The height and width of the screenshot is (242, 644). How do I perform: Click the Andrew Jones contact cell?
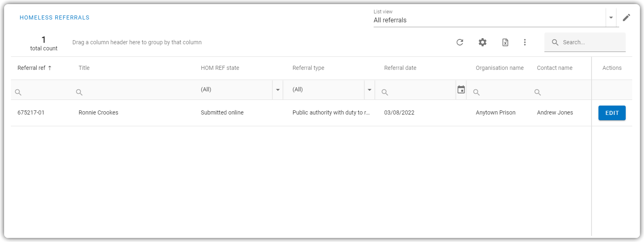click(555, 113)
